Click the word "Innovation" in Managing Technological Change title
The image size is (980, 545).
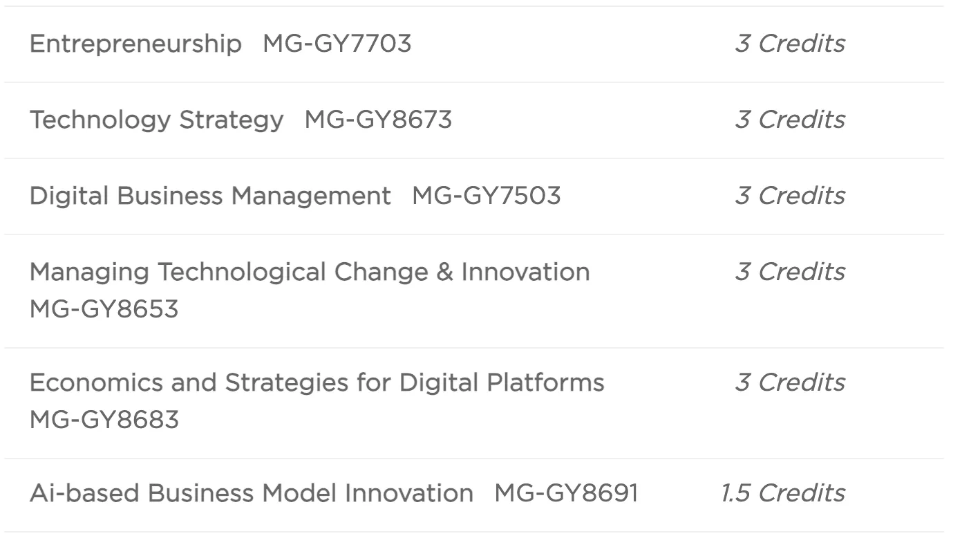[x=525, y=272]
